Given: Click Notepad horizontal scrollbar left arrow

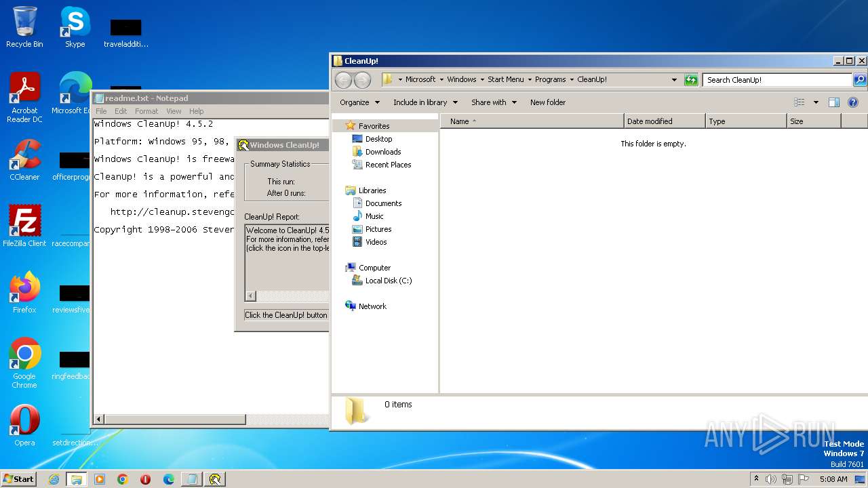Looking at the screenshot, I should pos(99,420).
